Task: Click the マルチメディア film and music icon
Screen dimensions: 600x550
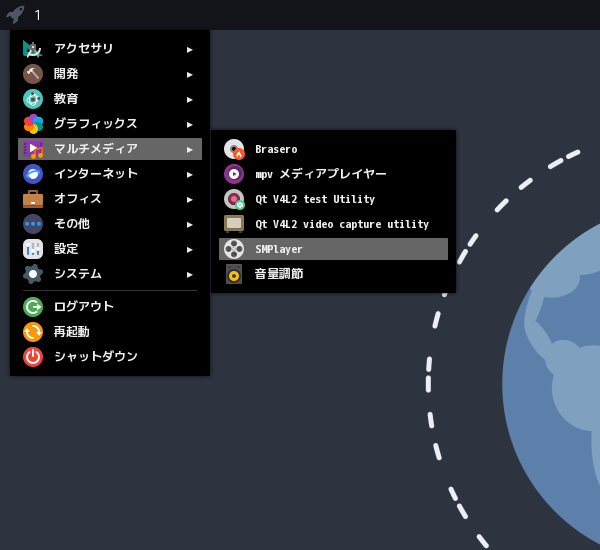Action: 33,149
